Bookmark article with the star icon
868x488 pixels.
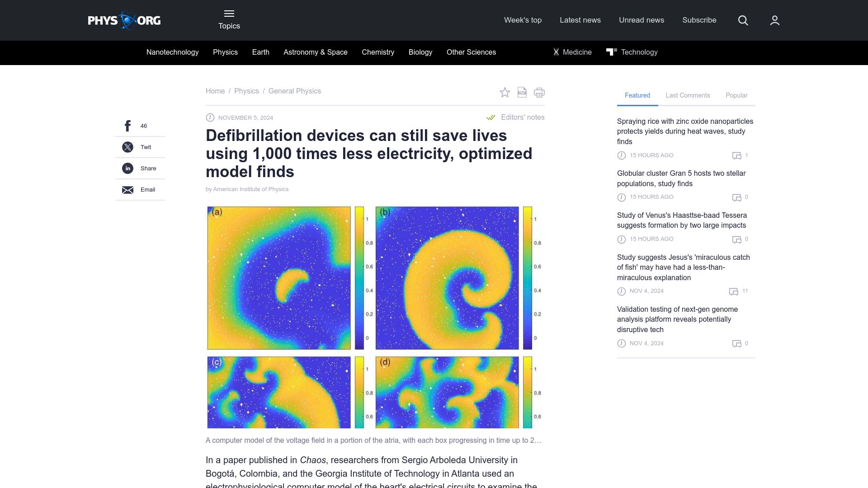pyautogui.click(x=505, y=93)
